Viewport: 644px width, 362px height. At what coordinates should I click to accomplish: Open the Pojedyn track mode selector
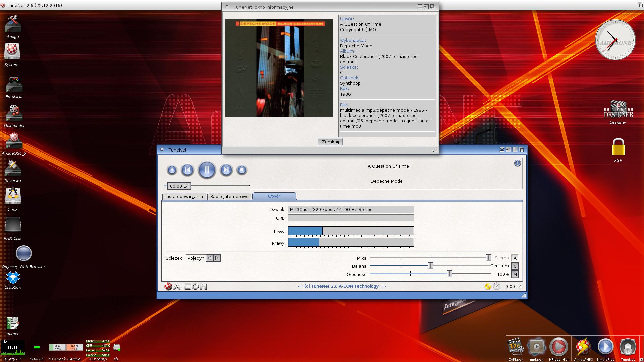[x=196, y=258]
